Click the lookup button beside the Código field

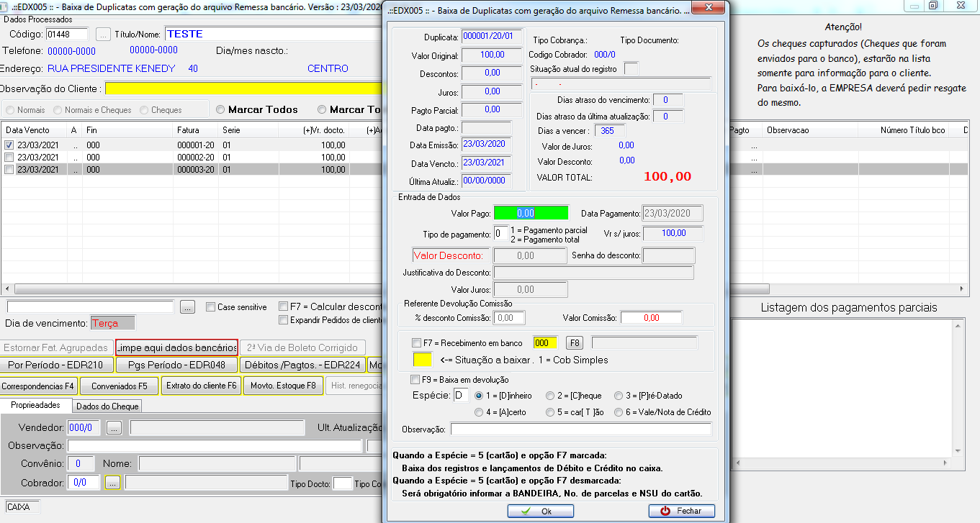point(103,34)
